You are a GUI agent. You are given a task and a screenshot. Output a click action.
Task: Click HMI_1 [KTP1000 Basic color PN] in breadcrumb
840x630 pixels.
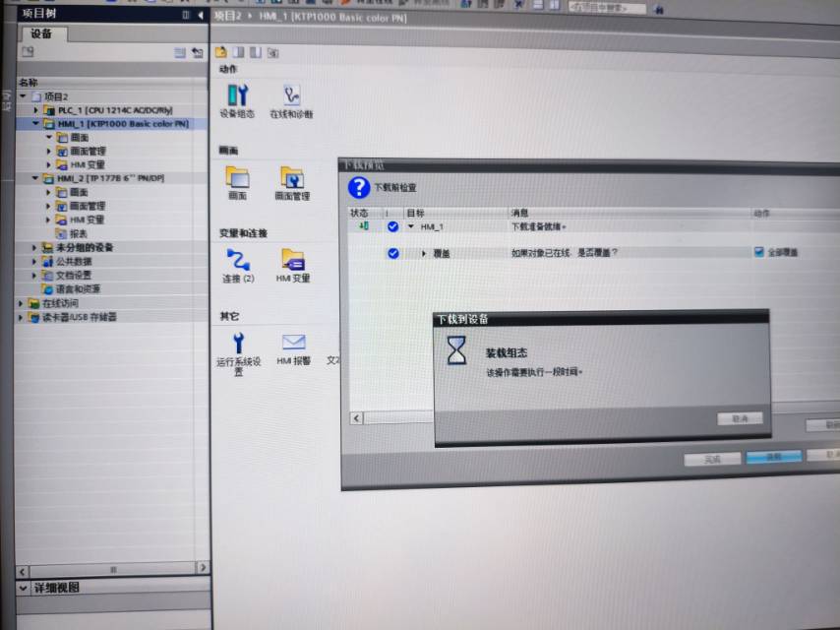coord(332,17)
